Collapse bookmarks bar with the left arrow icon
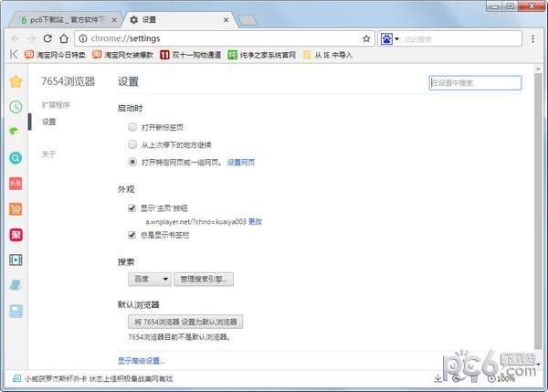Image resolution: width=548 pixels, height=392 pixels. click(x=14, y=54)
